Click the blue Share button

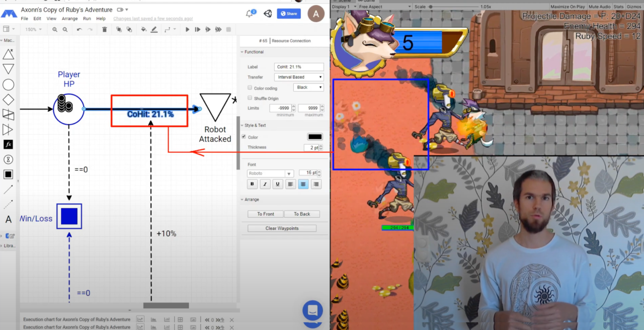289,14
